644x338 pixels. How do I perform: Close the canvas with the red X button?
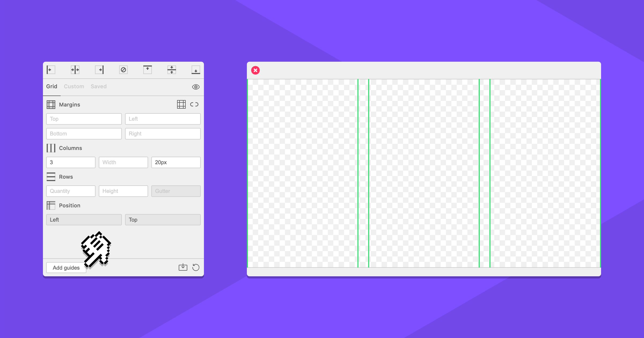[255, 71]
